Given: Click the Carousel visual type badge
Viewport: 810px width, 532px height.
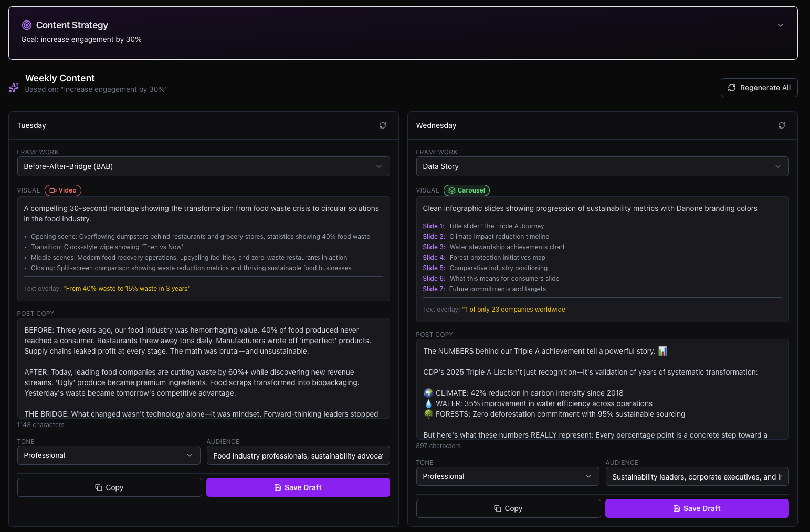Looking at the screenshot, I should (x=466, y=190).
